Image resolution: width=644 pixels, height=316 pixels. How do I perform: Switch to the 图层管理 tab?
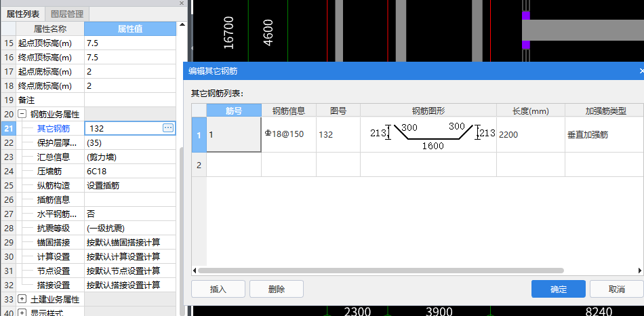[x=67, y=14]
